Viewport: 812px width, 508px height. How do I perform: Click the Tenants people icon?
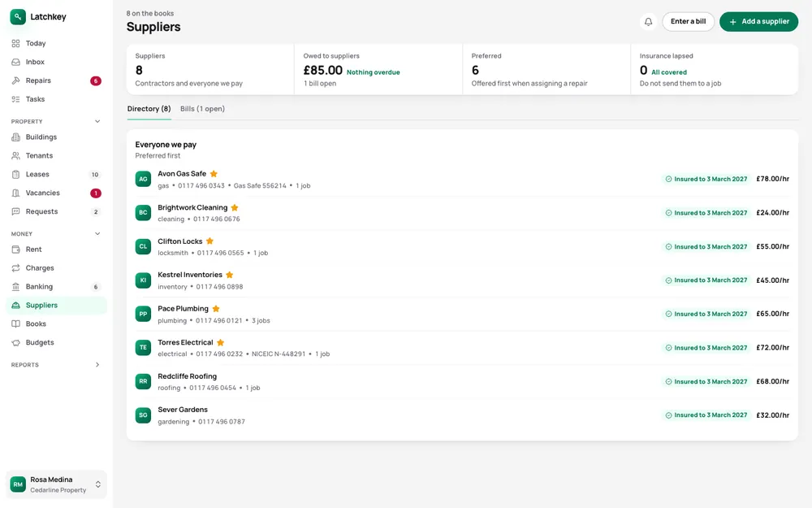(x=16, y=156)
